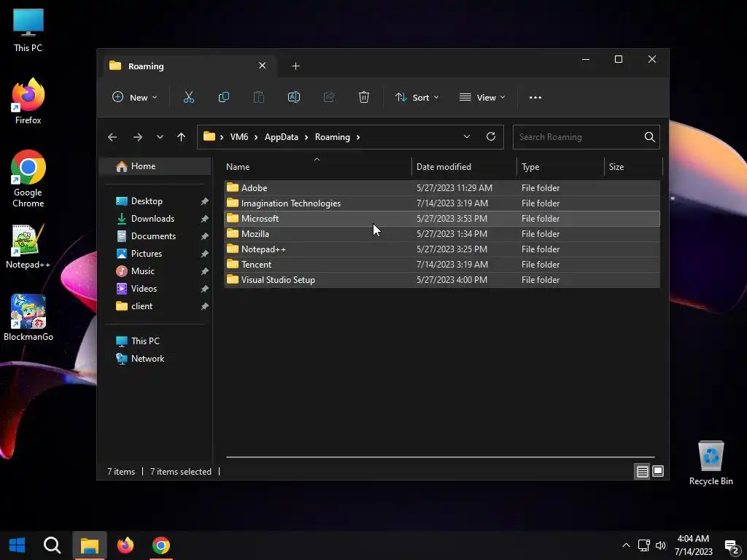Sort by Size column header
The image size is (747, 560).
coord(633,167)
